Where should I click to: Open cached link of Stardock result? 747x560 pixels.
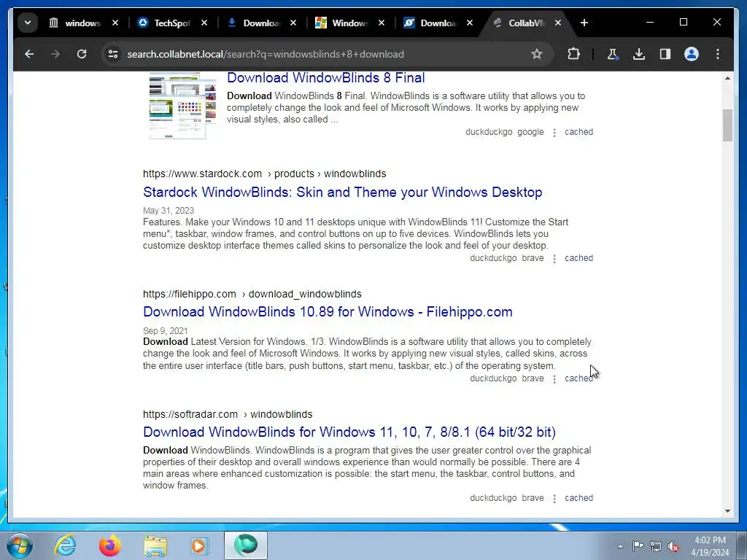(578, 258)
